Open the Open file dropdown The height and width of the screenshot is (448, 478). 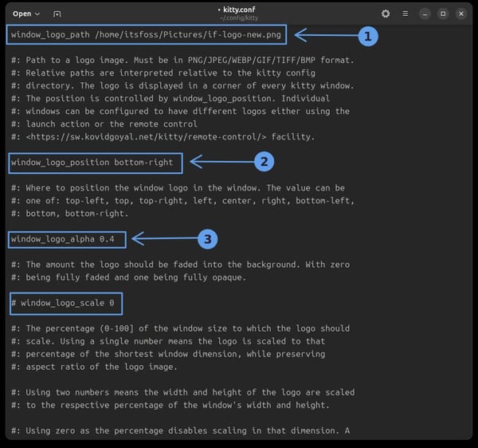[x=26, y=14]
